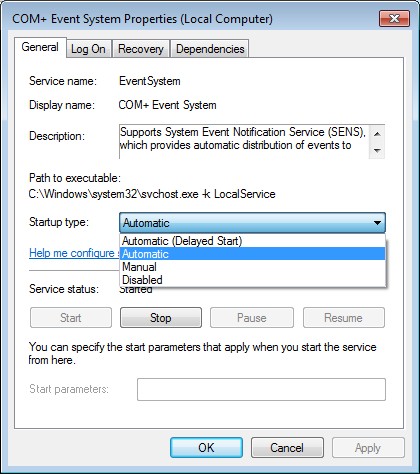Click the Description text box
The width and height of the screenshot is (420, 474).
[252, 141]
